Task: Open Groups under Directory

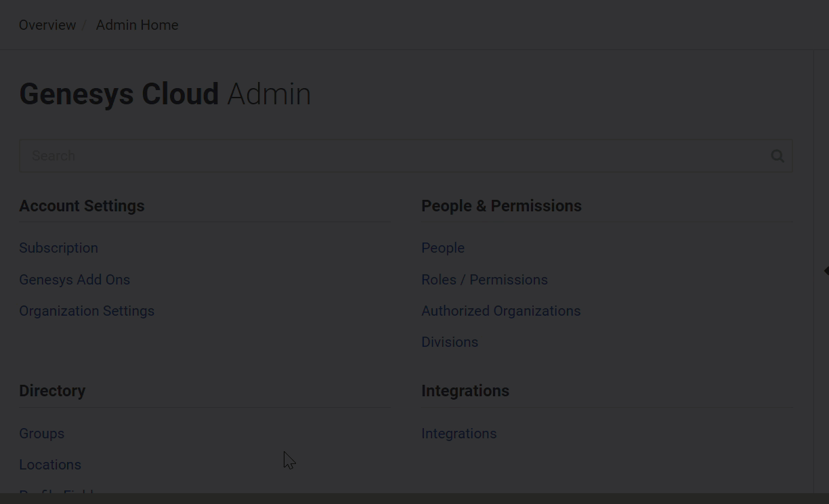Action: [42, 434]
